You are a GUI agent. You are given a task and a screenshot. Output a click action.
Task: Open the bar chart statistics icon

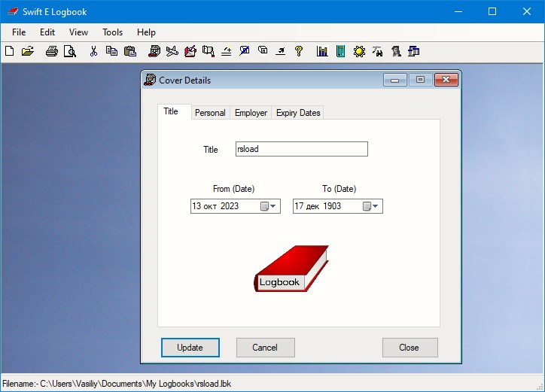[x=322, y=51]
